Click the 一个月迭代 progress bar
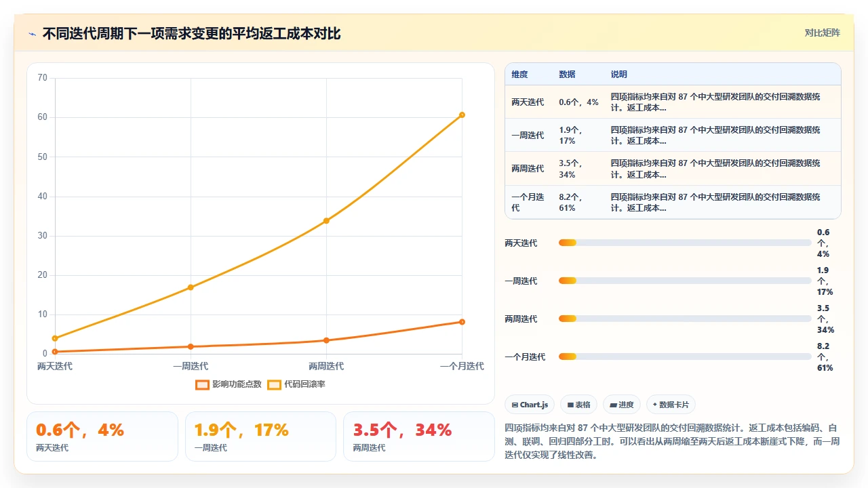868x488 pixels. pos(685,357)
